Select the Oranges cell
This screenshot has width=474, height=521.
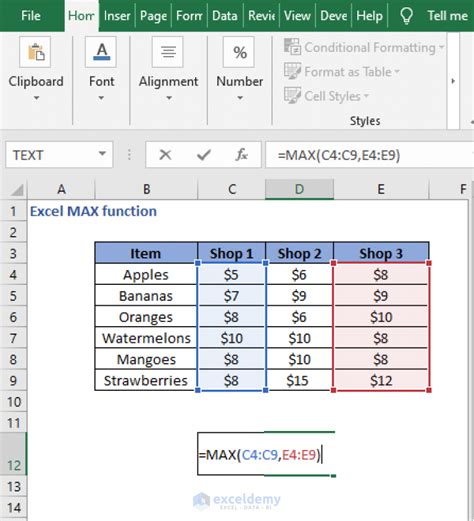click(x=146, y=317)
